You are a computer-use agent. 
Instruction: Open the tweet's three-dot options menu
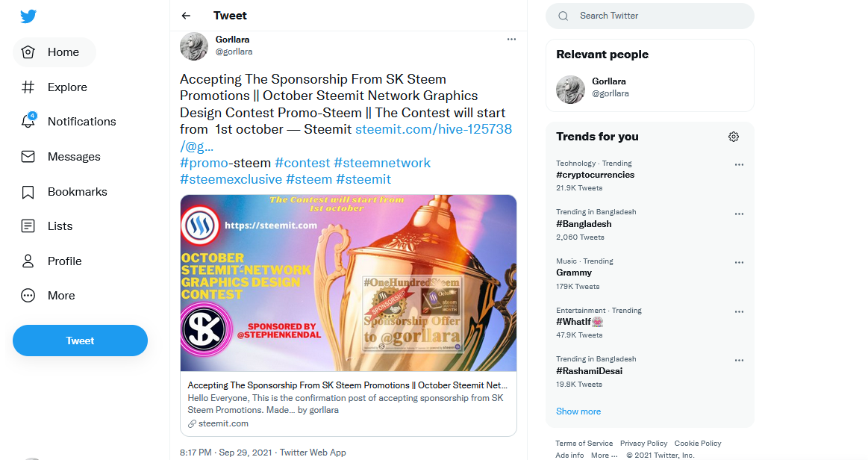(x=511, y=40)
